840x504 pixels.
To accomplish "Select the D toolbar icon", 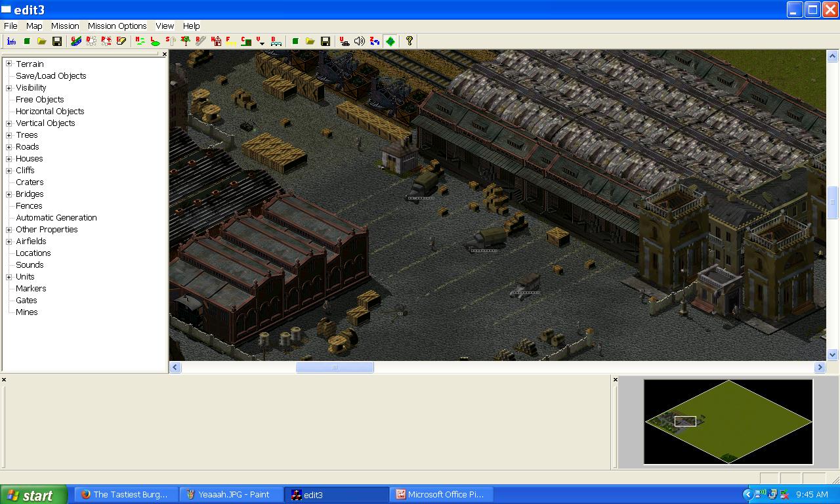I will (x=91, y=41).
